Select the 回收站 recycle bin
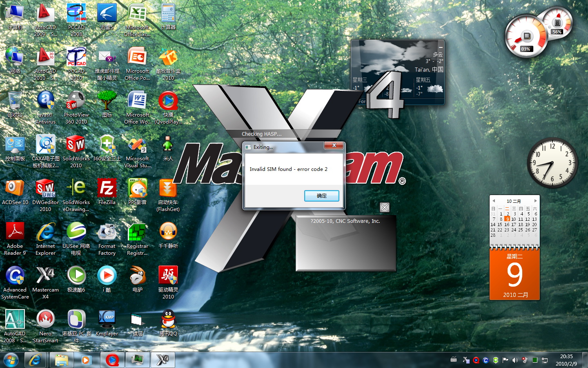 pyautogui.click(x=15, y=105)
